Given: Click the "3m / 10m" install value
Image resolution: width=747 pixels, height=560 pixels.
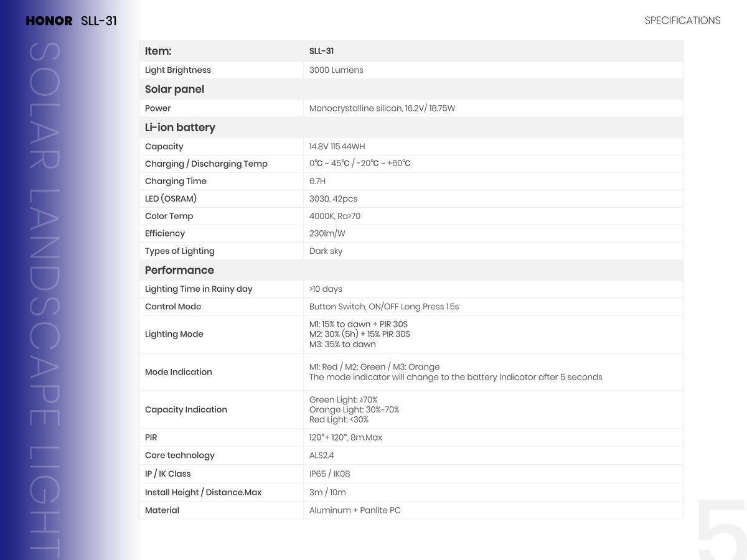Looking at the screenshot, I should coord(327,493).
